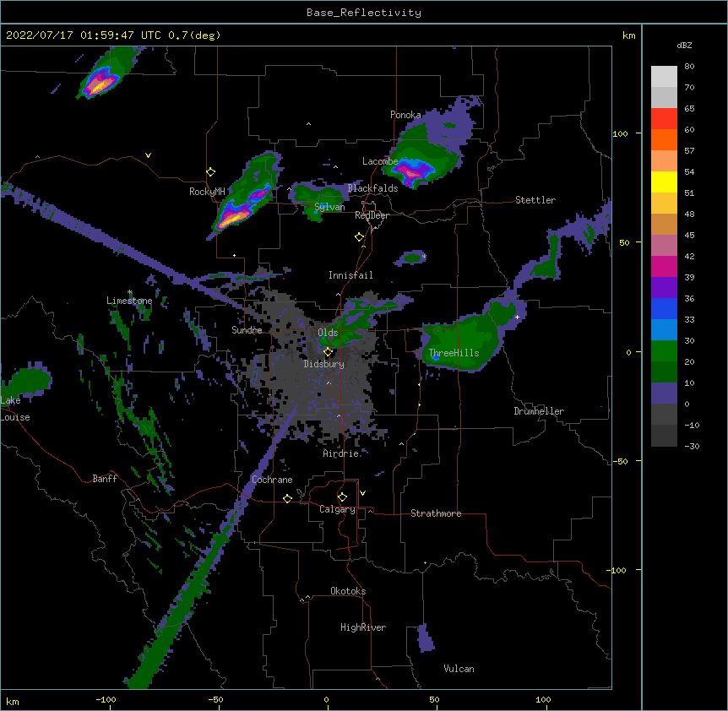The image size is (728, 711).
Task: Click the Sundre label
Action: tap(247, 330)
